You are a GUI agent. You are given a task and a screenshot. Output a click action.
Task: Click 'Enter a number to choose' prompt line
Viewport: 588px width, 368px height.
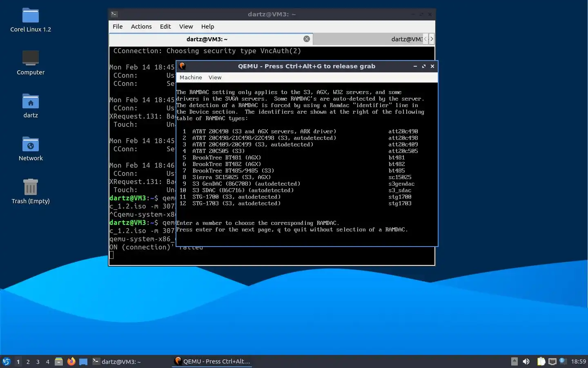point(258,223)
